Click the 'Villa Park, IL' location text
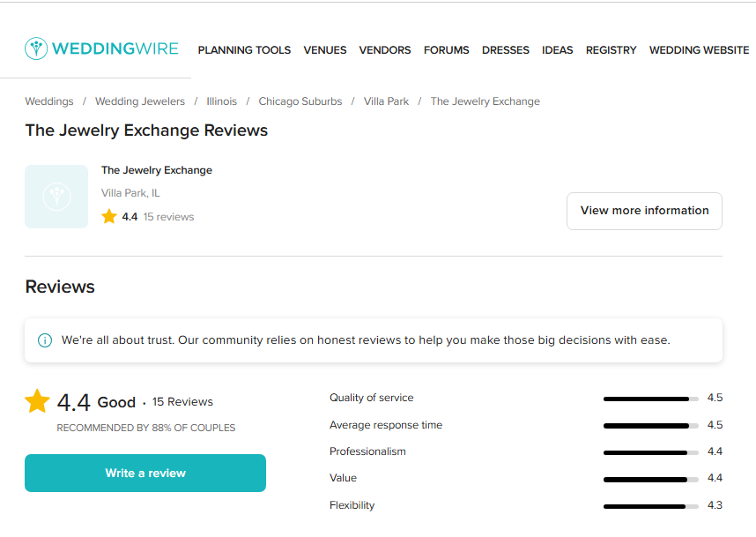 [130, 193]
